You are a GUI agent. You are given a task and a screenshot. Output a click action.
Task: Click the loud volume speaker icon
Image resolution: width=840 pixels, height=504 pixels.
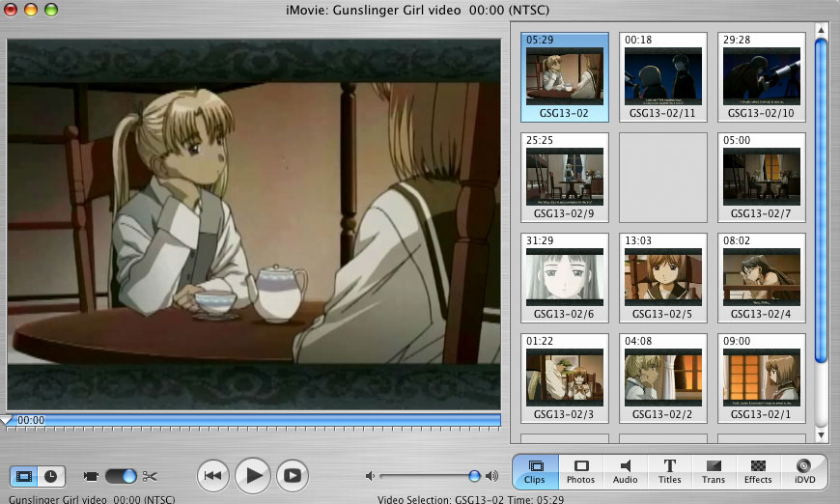(492, 476)
